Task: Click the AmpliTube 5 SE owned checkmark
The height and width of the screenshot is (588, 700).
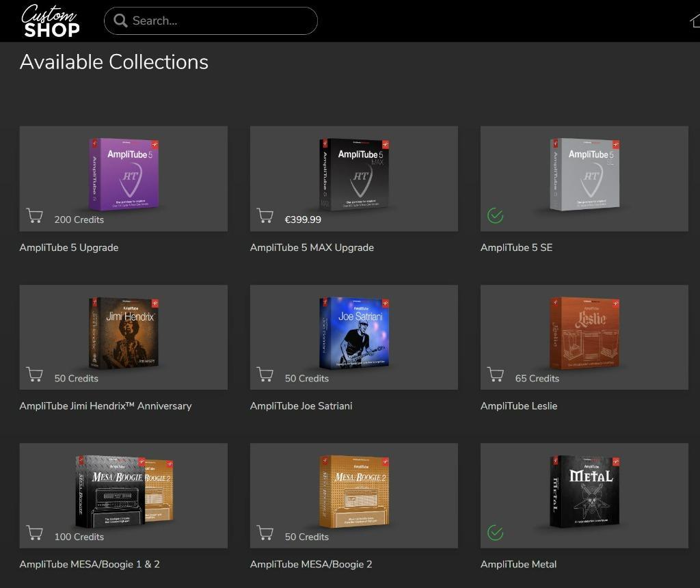Action: 495,216
